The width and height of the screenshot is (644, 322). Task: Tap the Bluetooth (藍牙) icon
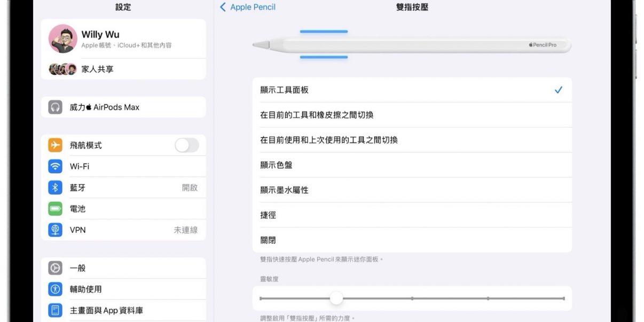click(56, 188)
